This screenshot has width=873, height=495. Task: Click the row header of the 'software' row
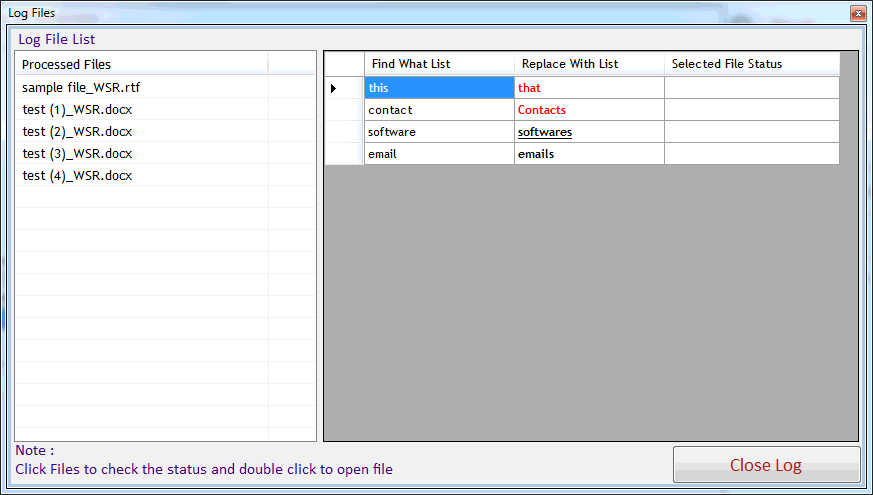[344, 132]
